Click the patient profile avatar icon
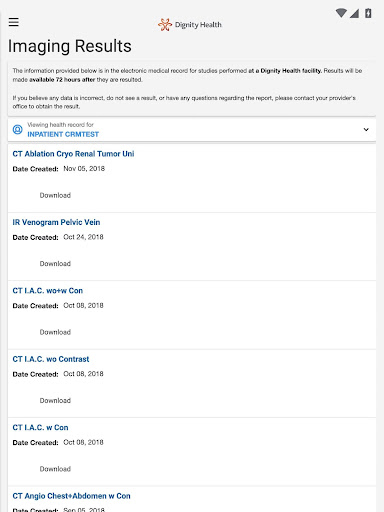This screenshot has height=512, width=384. click(18, 129)
